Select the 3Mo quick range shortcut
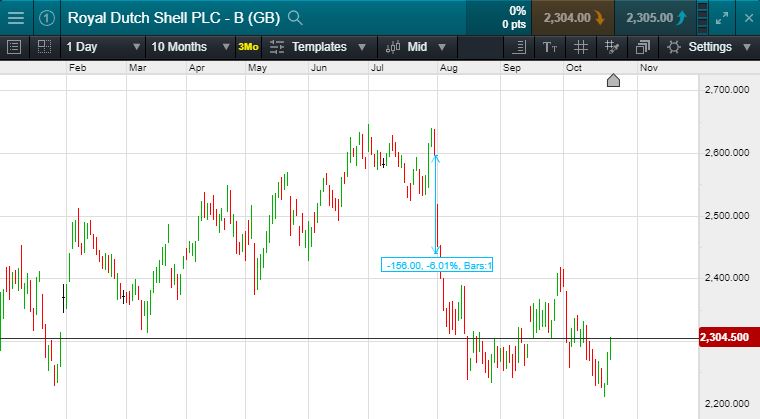Image resolution: width=760 pixels, height=419 pixels. click(248, 47)
